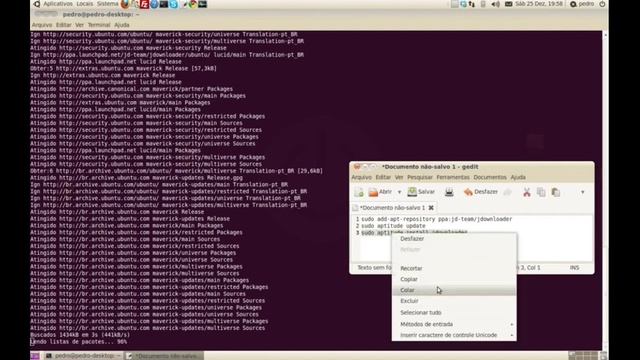Click the Abrir open-file button in gedit
Image resolution: width=640 pixels, height=360 pixels.
click(x=380, y=192)
